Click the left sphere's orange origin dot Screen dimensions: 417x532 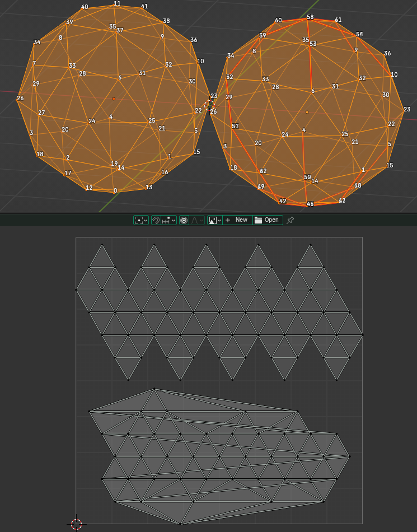(114, 99)
